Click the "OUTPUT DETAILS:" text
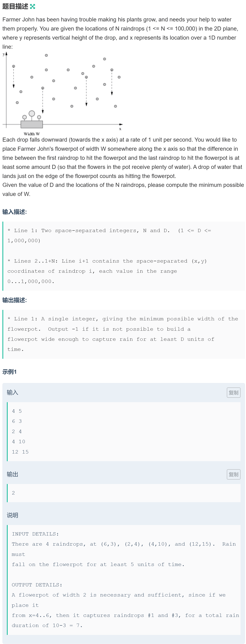Viewport: 246px width, 644px height. point(37,585)
